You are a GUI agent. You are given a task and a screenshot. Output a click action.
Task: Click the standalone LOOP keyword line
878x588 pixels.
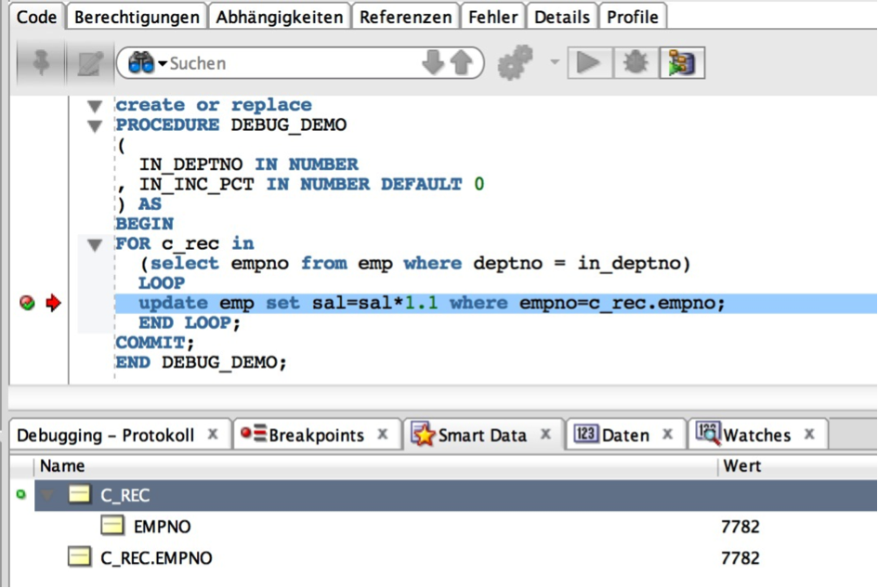pyautogui.click(x=162, y=283)
